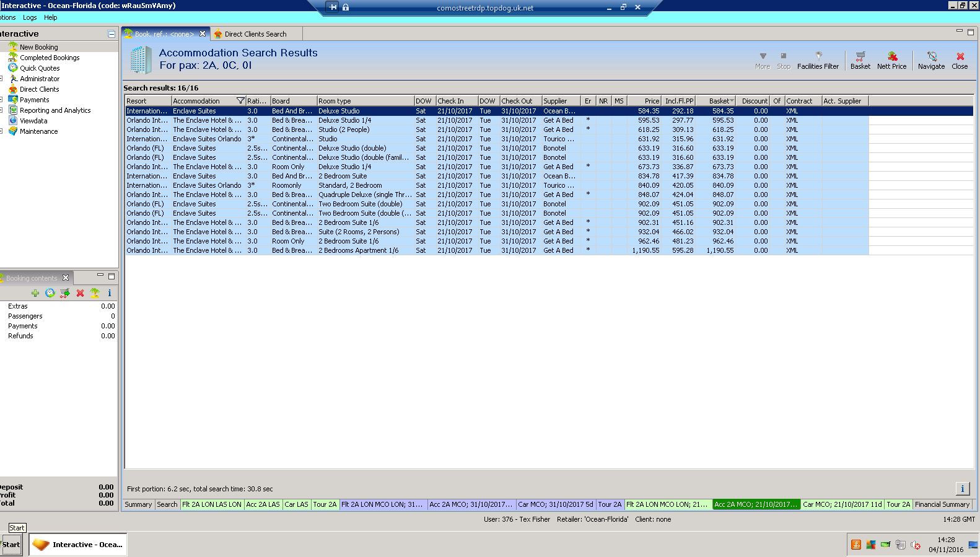Go to the Search bottom tab
Image resolution: width=980 pixels, height=557 pixels.
(167, 504)
